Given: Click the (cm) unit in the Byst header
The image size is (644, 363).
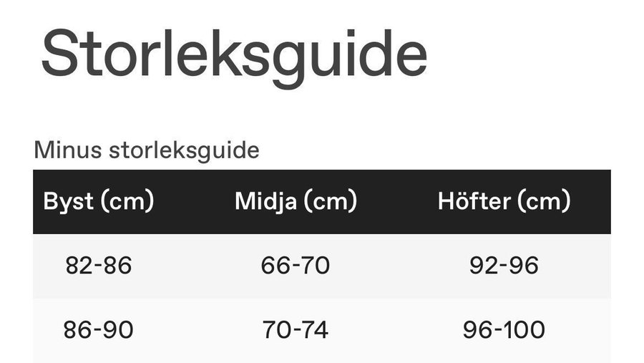Looking at the screenshot, I should tap(127, 202).
